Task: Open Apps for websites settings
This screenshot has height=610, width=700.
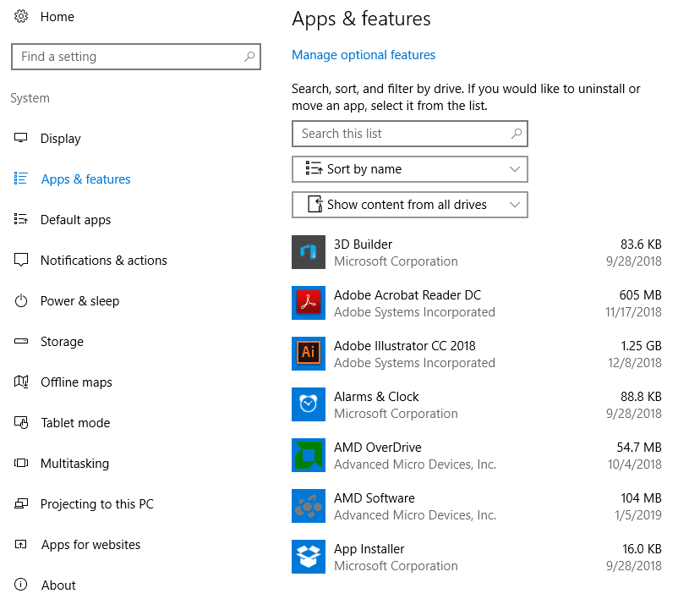Action: click(90, 545)
